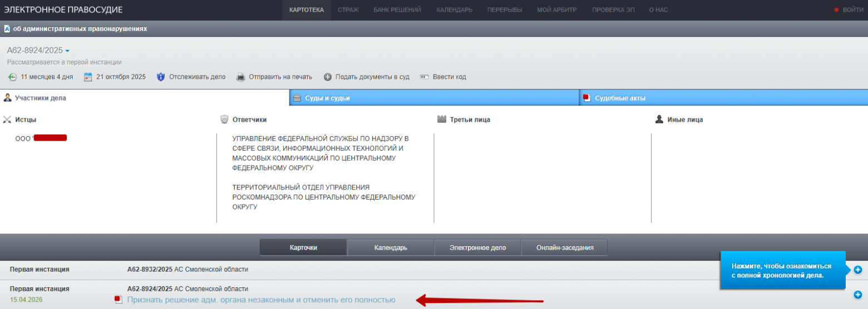
Task: Switch to the Суды и судьи tab
Action: [x=434, y=98]
